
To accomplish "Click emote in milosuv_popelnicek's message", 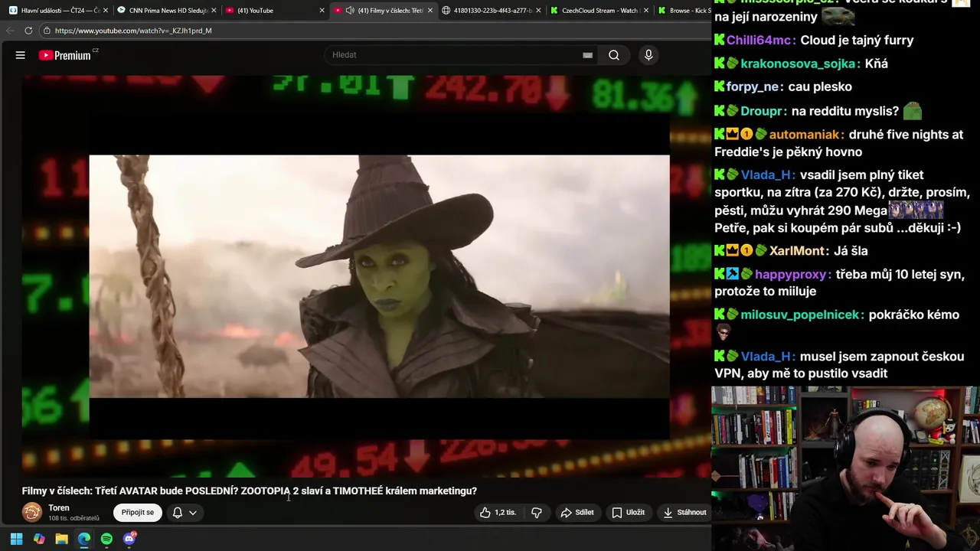I will point(723,331).
